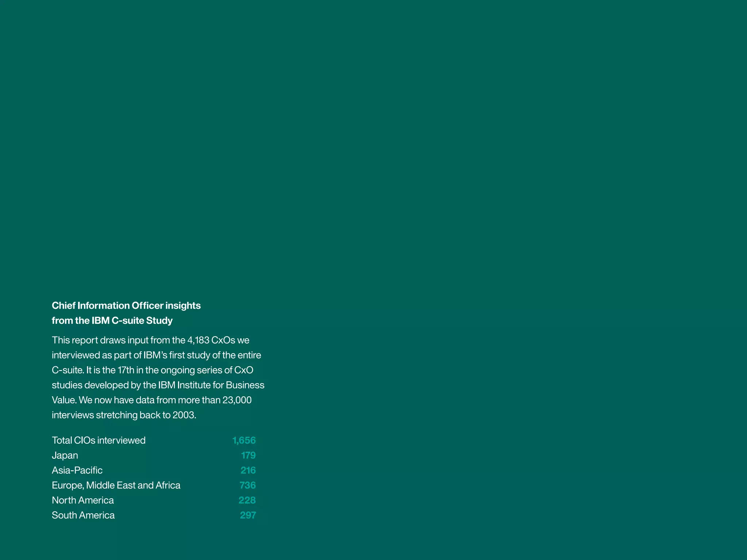Click the North America value 228
Image resolution: width=747 pixels, height=560 pixels.
[247, 500]
